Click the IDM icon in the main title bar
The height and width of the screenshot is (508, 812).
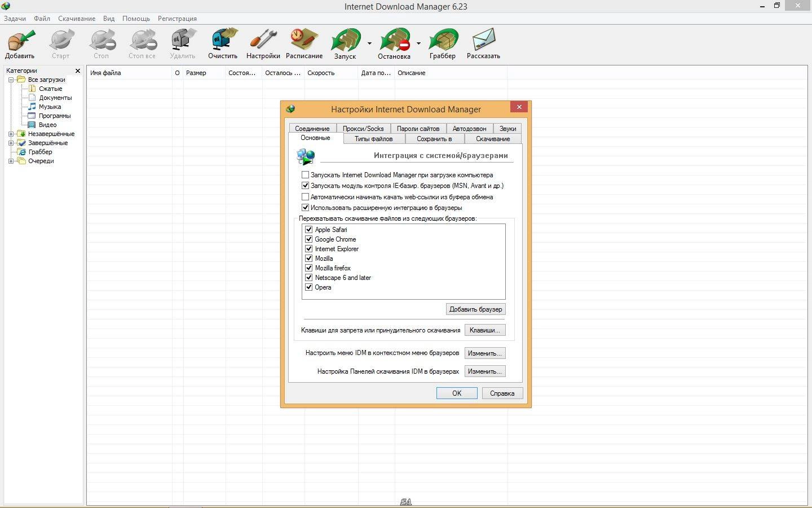(6, 6)
